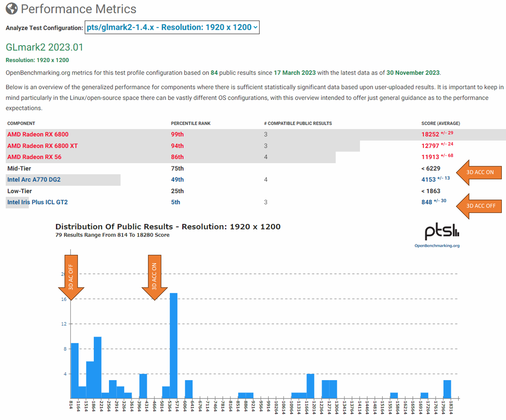The width and height of the screenshot is (506, 420).
Task: Click the Percentile Rank column header
Action: tap(191, 123)
